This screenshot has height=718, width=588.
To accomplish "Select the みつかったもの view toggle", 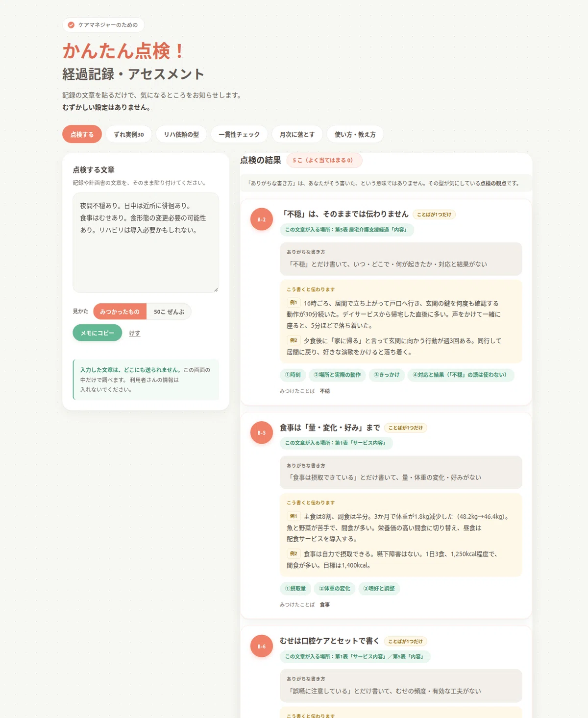I will (120, 311).
